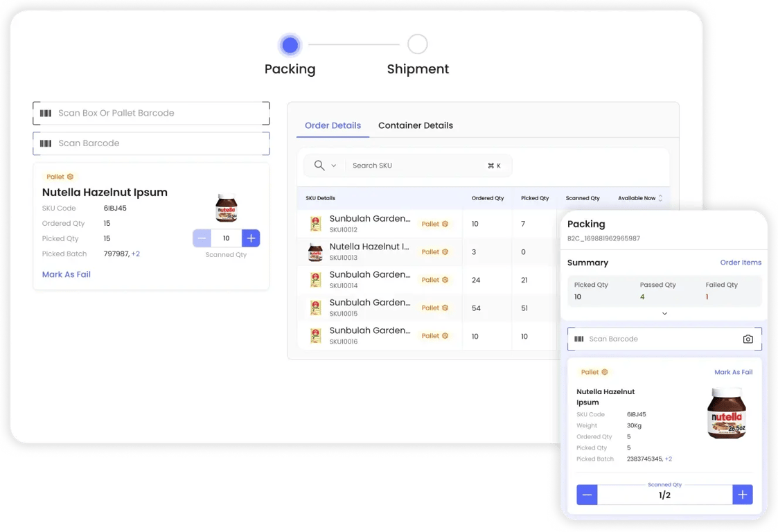
Task: Click Pallet tag on SKU10016 row
Action: [x=435, y=336]
